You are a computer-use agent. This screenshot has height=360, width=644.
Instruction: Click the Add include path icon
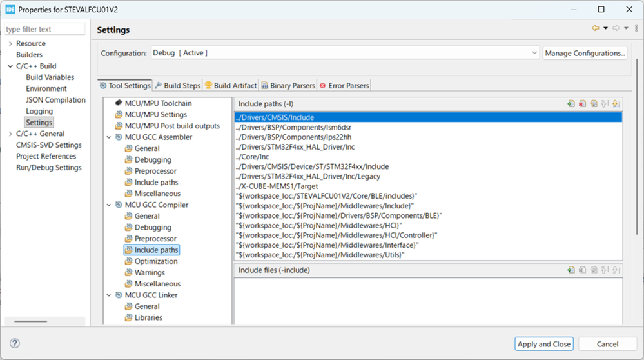click(571, 103)
